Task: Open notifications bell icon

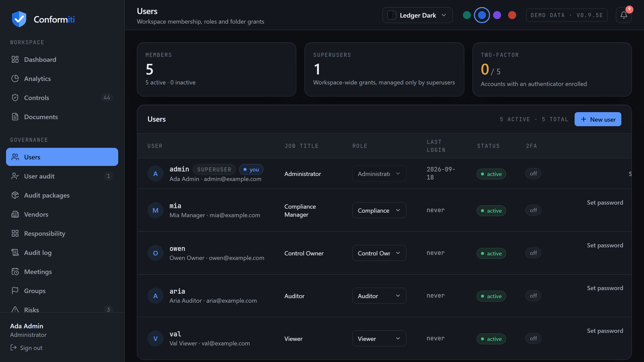Action: point(624,15)
